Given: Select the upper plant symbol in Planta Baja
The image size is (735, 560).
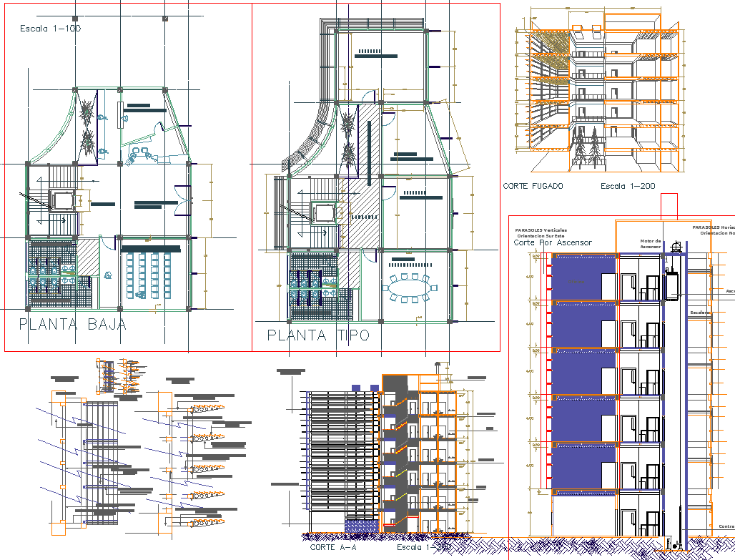Looking at the screenshot, I should tap(87, 112).
